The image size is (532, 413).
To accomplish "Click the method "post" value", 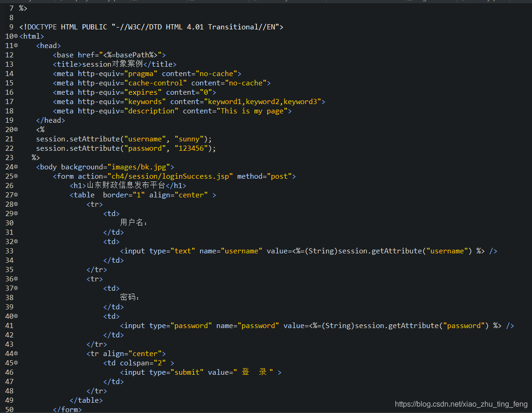I will point(279,176).
